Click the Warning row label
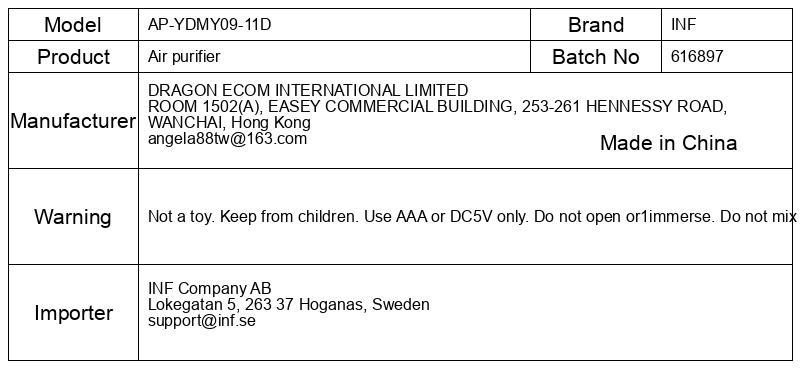Viewport: 800px width, 380px height. tap(73, 217)
